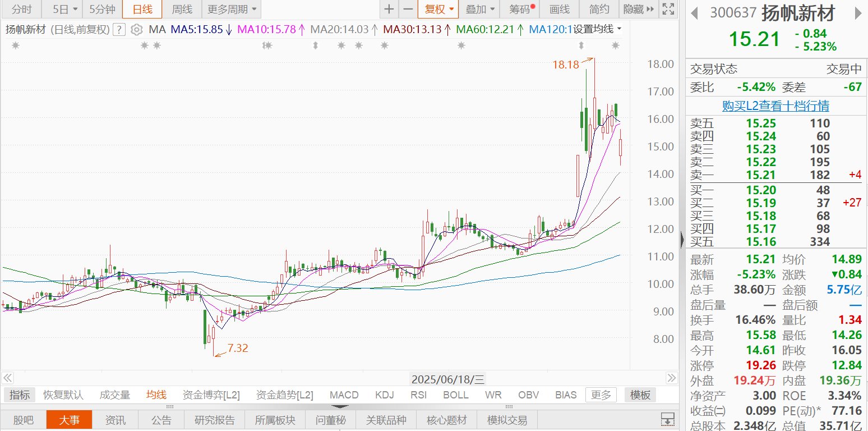
Task: Click 更多 indicators button
Action: click(601, 395)
